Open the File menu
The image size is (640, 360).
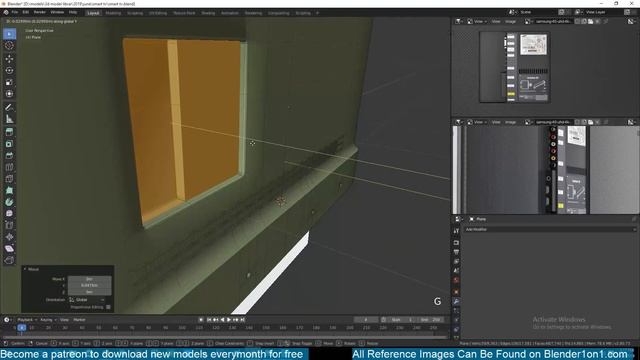[x=15, y=13]
